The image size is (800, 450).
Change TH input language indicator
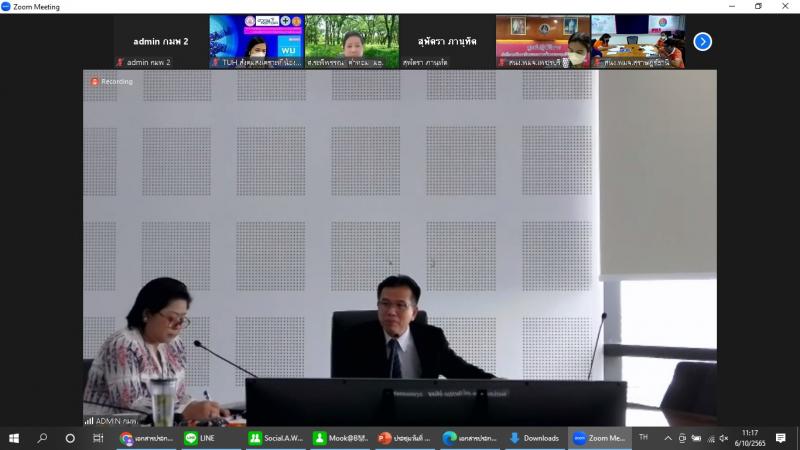pyautogui.click(x=643, y=438)
